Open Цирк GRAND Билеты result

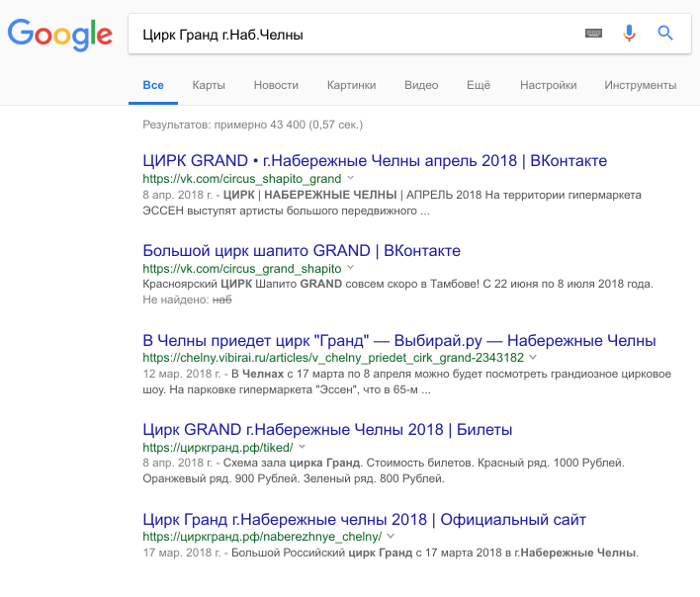327,430
